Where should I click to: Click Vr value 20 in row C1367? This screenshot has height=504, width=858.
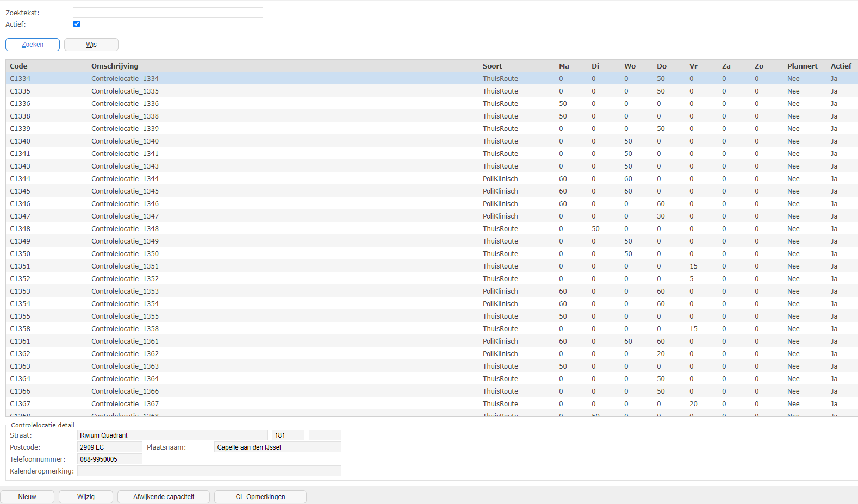click(693, 404)
